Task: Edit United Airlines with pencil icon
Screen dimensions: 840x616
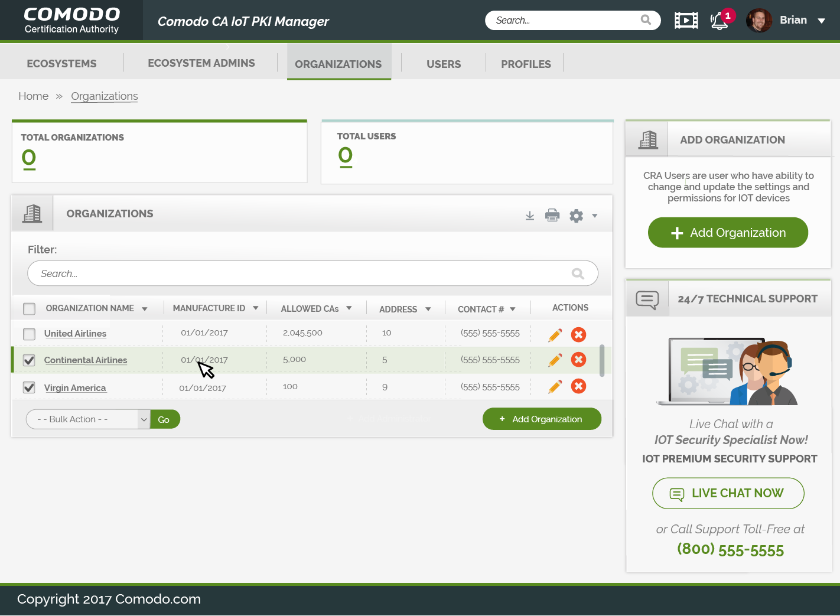Action: point(555,335)
